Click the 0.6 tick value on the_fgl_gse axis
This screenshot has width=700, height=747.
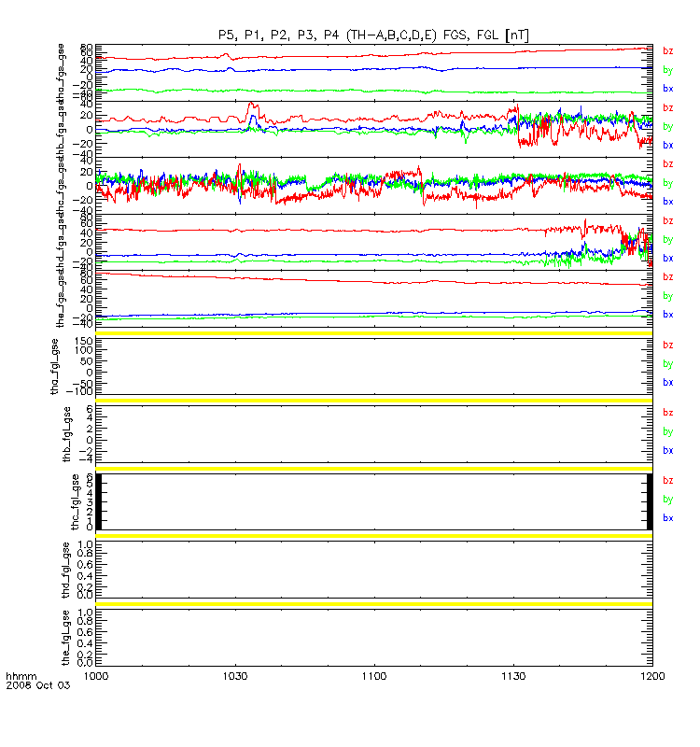pyautogui.click(x=86, y=632)
